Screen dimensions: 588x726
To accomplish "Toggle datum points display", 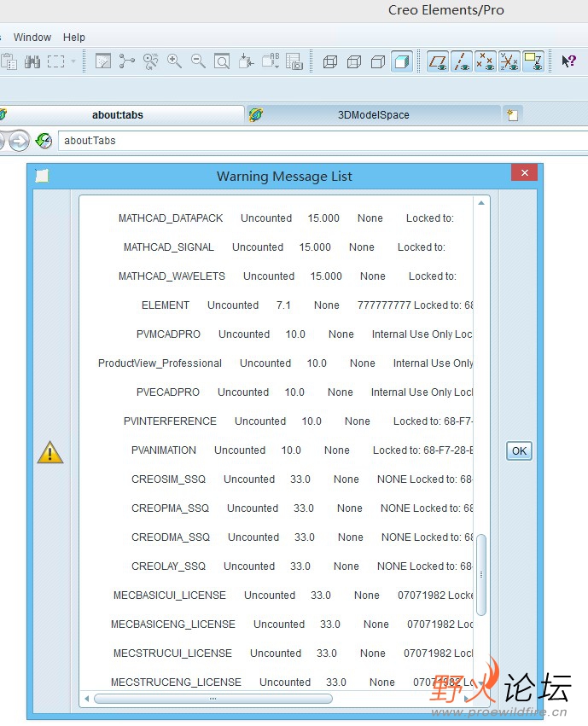I will point(486,61).
